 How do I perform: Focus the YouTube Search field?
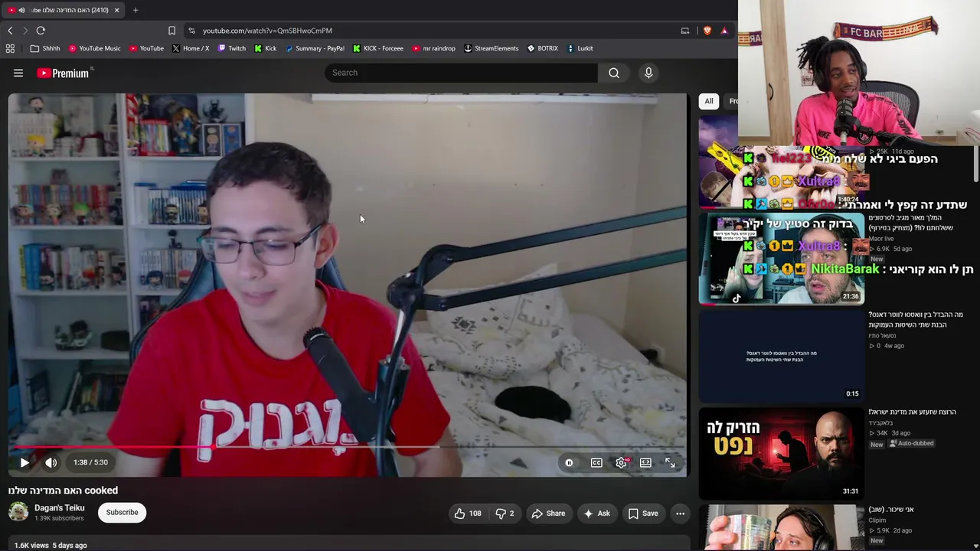(461, 73)
